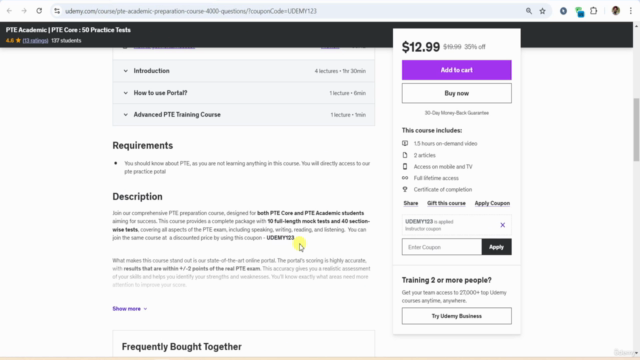Open the browser extensions puzzle icon
Viewport: 640px width, 360px height.
pyautogui.click(x=594, y=11)
